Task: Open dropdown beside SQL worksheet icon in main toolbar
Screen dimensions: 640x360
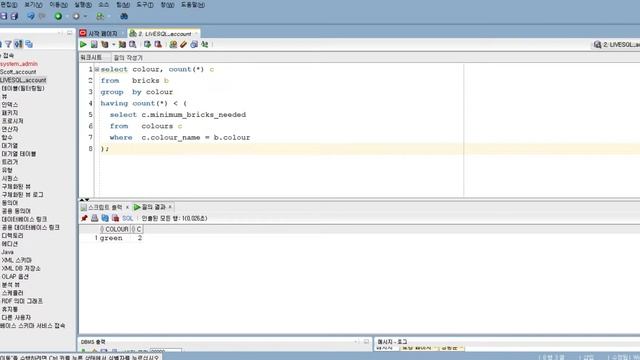Action: [x=108, y=16]
